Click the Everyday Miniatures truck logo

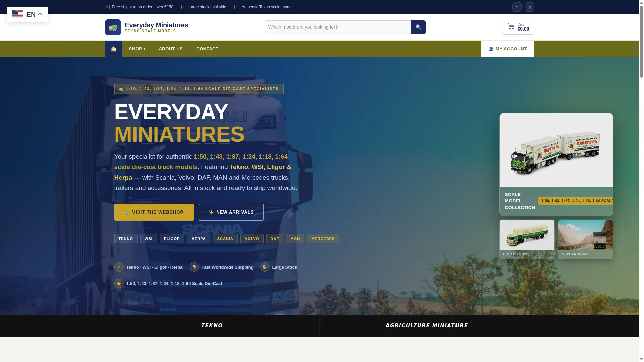113,27
